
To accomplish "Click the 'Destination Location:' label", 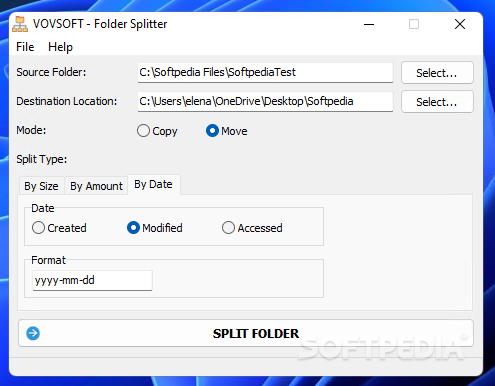I will tap(67, 101).
